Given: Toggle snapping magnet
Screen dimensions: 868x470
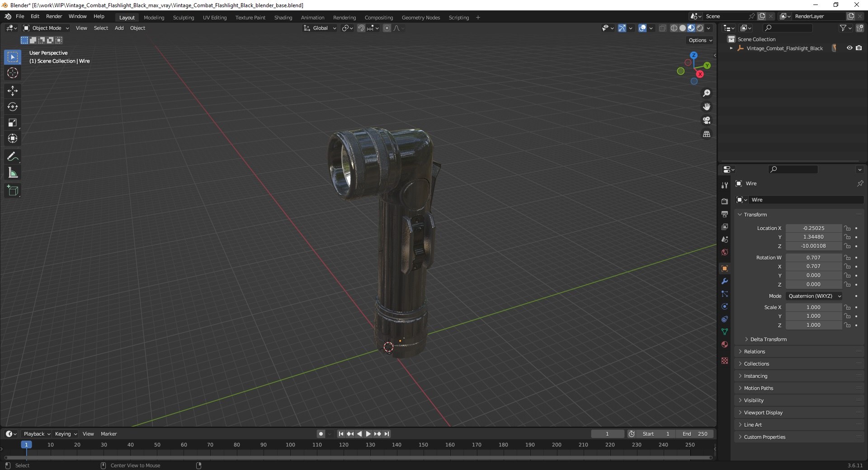Looking at the screenshot, I should 361,28.
